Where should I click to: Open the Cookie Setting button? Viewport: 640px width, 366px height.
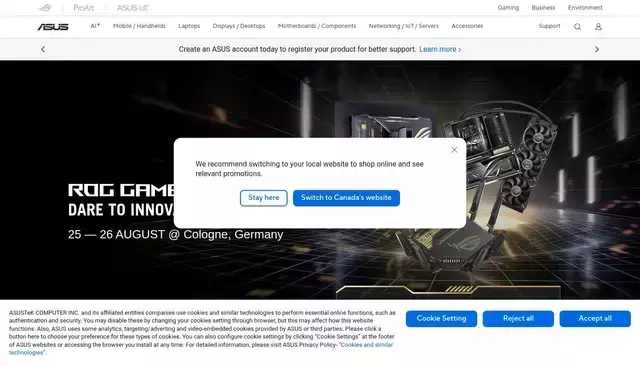click(x=441, y=319)
